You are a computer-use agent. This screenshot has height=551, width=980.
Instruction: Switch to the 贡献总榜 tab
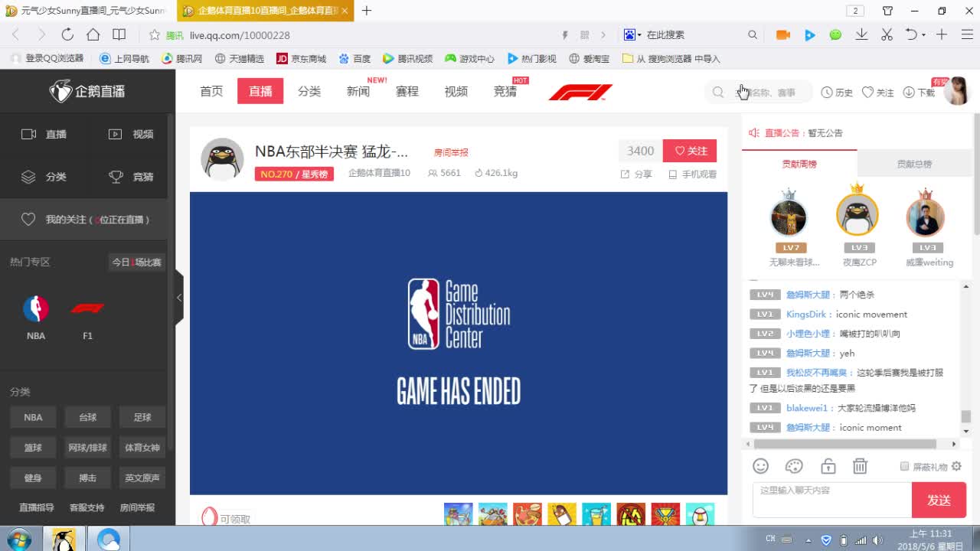tap(914, 164)
